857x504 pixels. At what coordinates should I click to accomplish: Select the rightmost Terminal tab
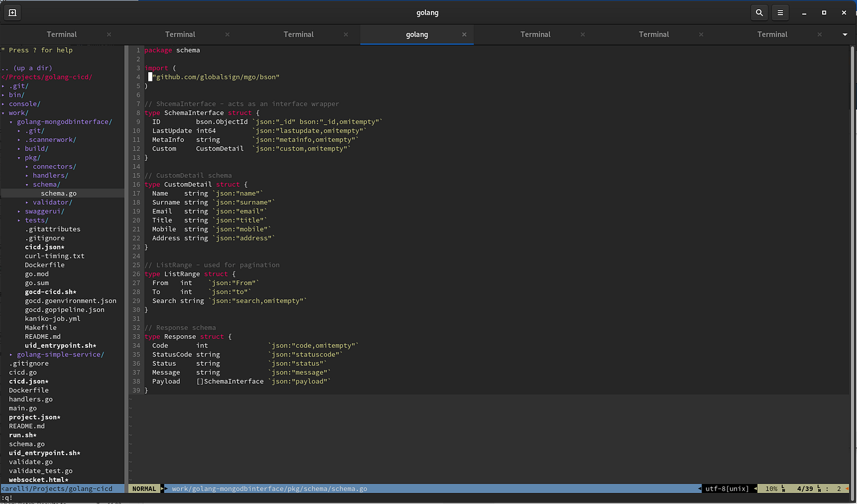[772, 34]
